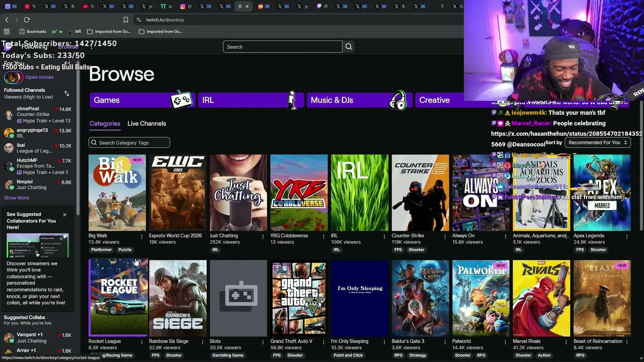The image size is (644, 362).
Task: Open the stories avatar ring
Action: (x=14, y=77)
